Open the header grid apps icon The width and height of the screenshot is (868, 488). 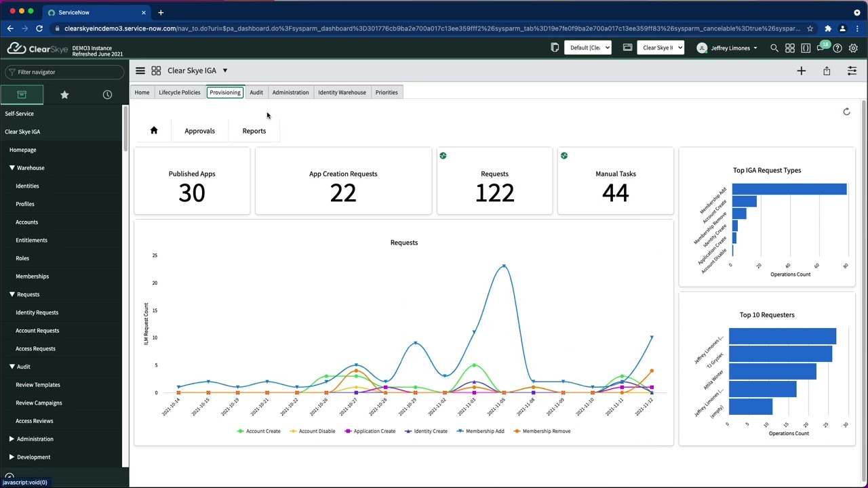pos(790,48)
